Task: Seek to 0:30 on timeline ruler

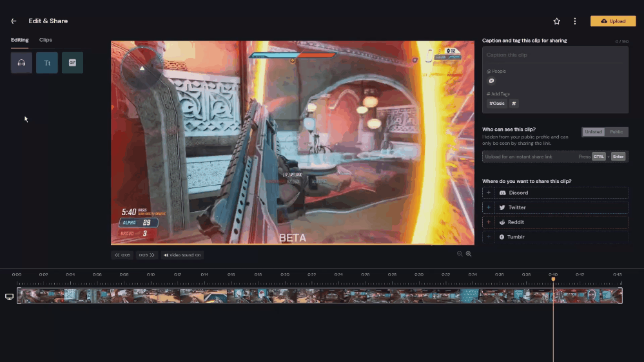Action: (x=418, y=274)
